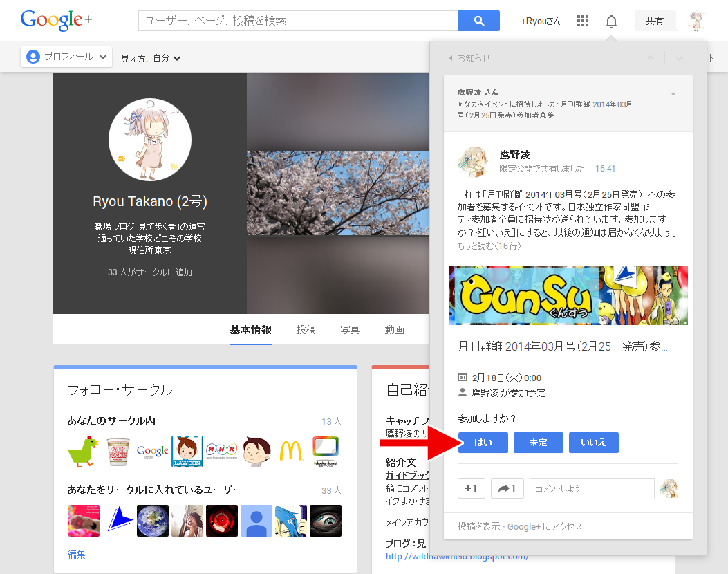Click the 33 人 followers count

point(331,490)
